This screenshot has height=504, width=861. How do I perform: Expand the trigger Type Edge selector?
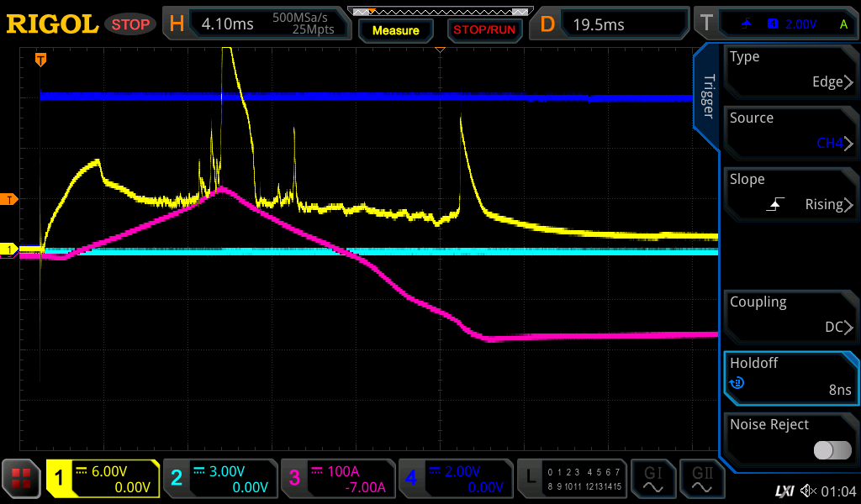[790, 70]
